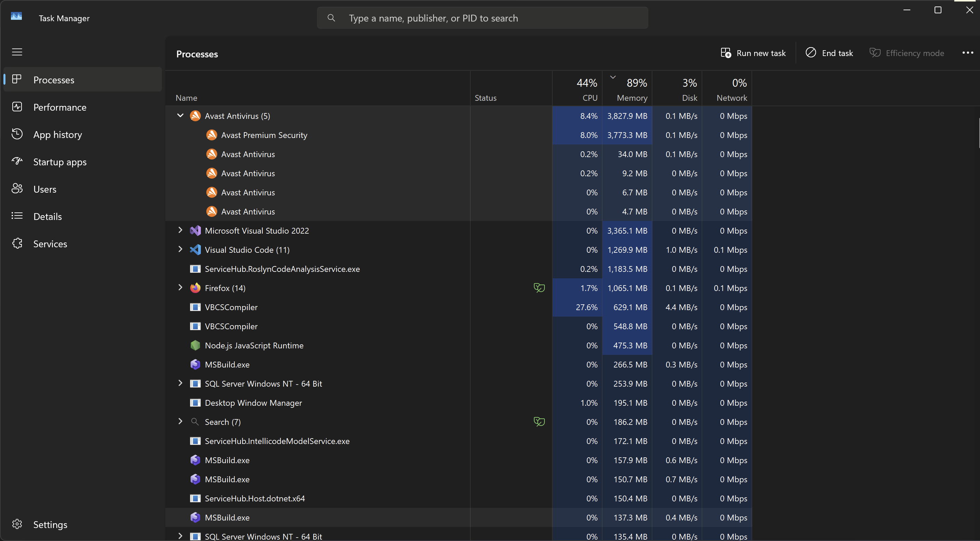Select the Avast Antivirus row using 6.7 MB
Screen dimensions: 980x541
pyautogui.click(x=458, y=192)
